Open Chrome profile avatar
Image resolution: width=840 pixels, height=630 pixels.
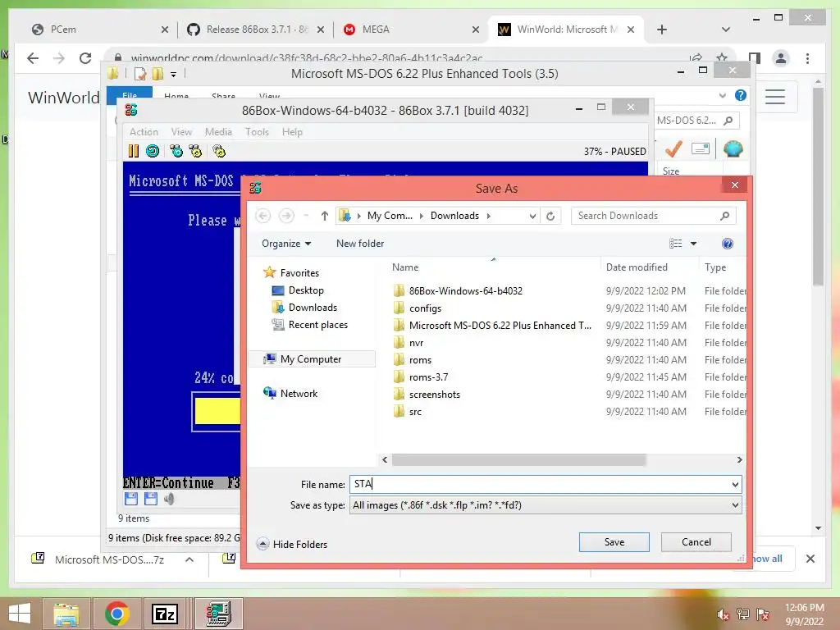click(x=781, y=58)
